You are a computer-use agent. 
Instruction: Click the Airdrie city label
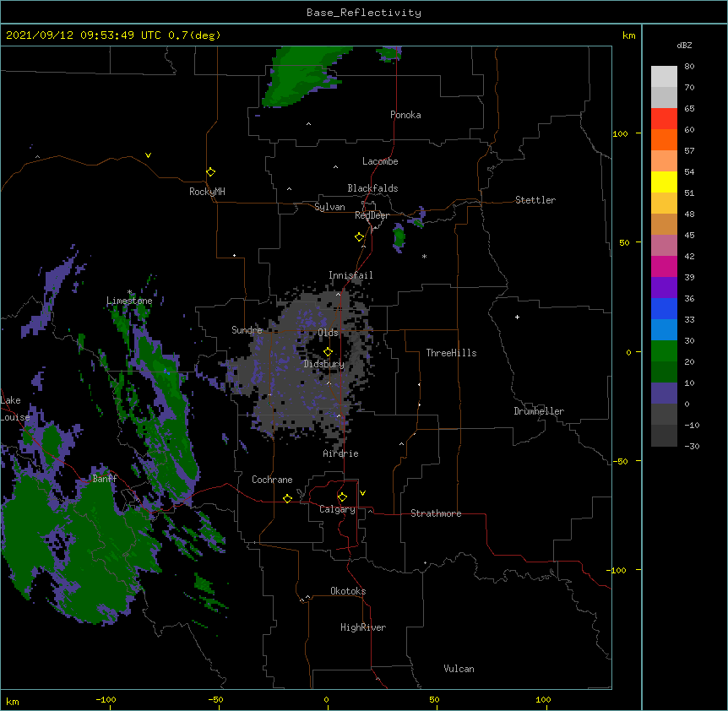click(340, 453)
